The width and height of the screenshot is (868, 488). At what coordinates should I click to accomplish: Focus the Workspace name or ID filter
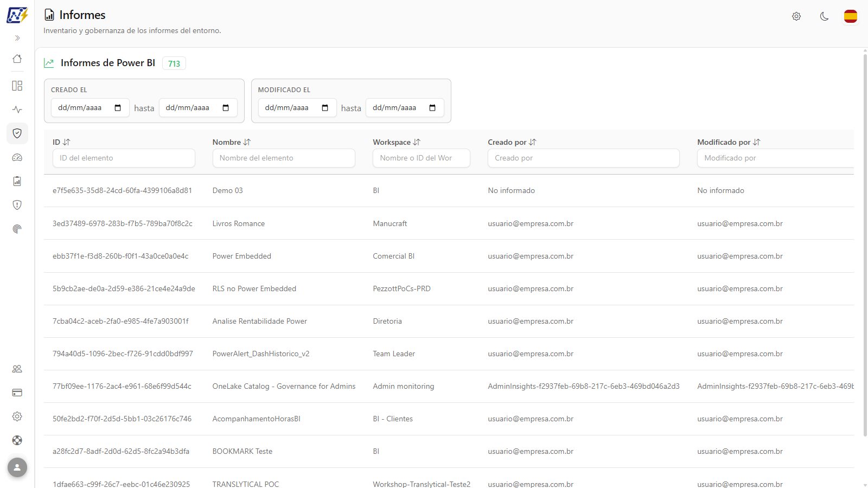point(422,158)
